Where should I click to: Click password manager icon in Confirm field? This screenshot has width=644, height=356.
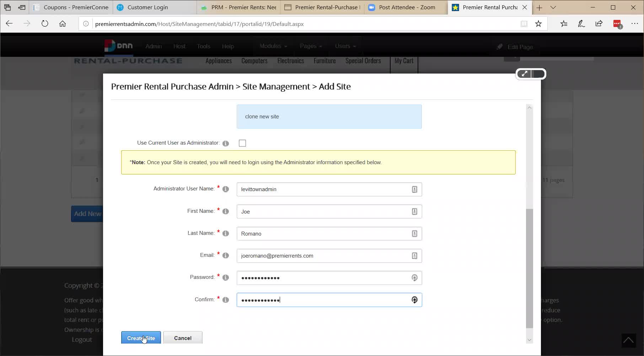(x=414, y=300)
